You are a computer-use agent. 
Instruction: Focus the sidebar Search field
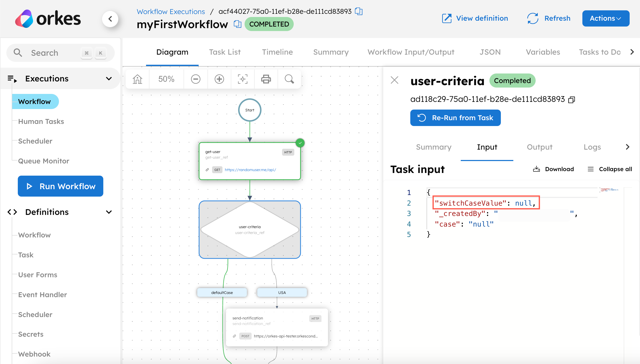[x=61, y=53]
